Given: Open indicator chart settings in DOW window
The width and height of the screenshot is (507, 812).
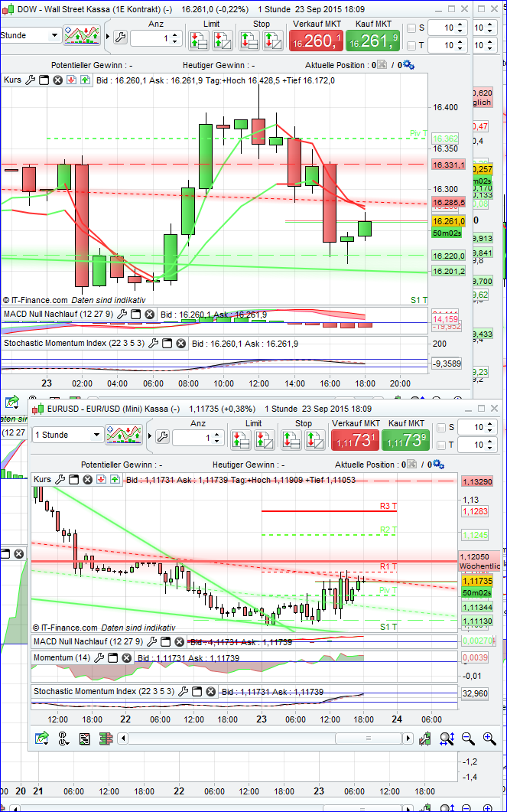Looking at the screenshot, I should pos(81,36).
